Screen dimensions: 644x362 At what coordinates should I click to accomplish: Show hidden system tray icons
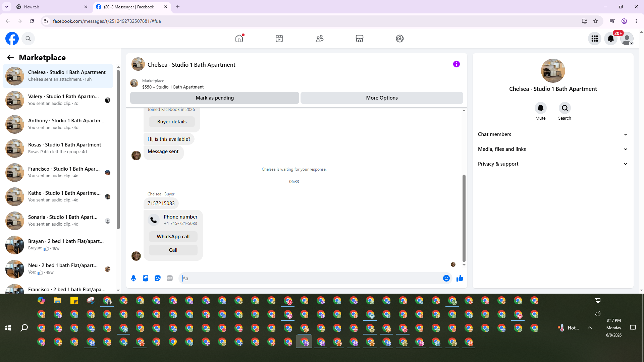[x=590, y=328]
